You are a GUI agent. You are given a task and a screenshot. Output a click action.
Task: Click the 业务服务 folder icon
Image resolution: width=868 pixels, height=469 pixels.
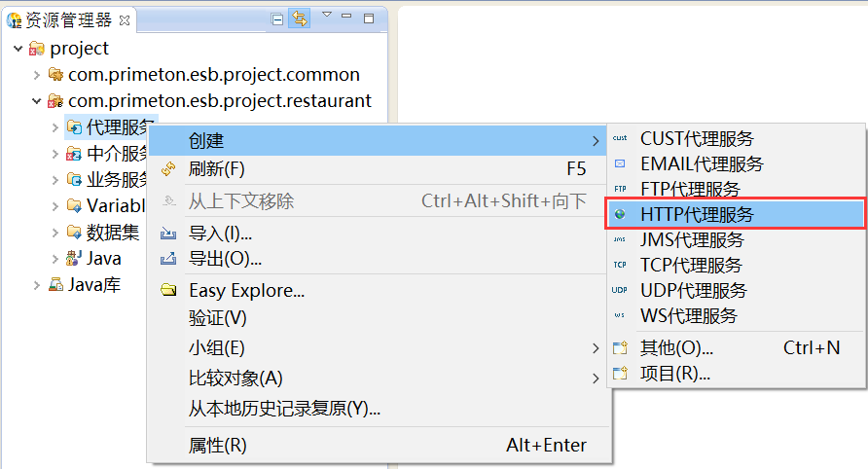point(74,179)
